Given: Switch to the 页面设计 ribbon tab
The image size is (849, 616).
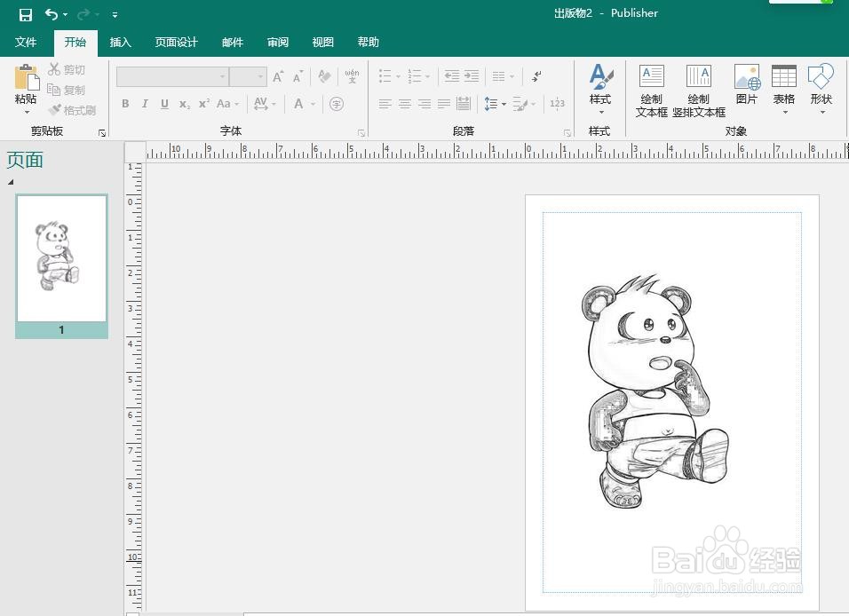Looking at the screenshot, I should [176, 42].
